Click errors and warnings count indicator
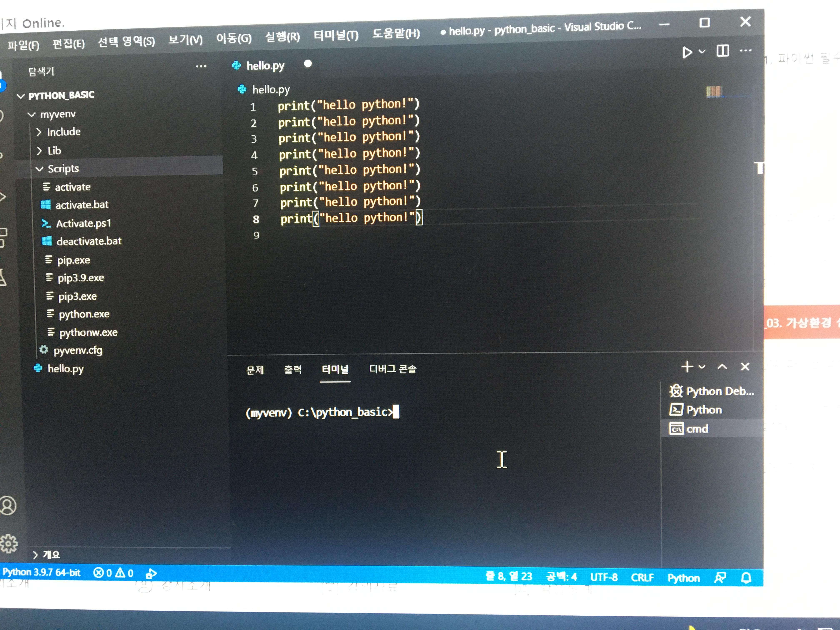Screen dimensions: 840x630 pyautogui.click(x=113, y=573)
